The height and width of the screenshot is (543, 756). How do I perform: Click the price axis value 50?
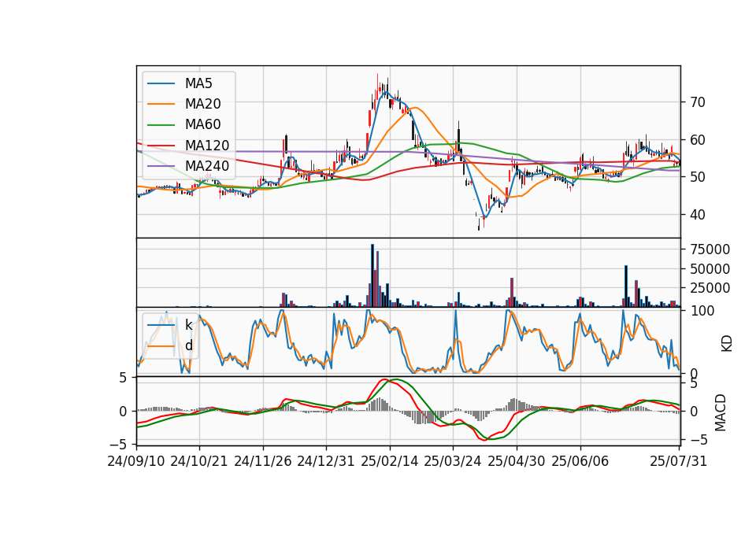point(698,177)
